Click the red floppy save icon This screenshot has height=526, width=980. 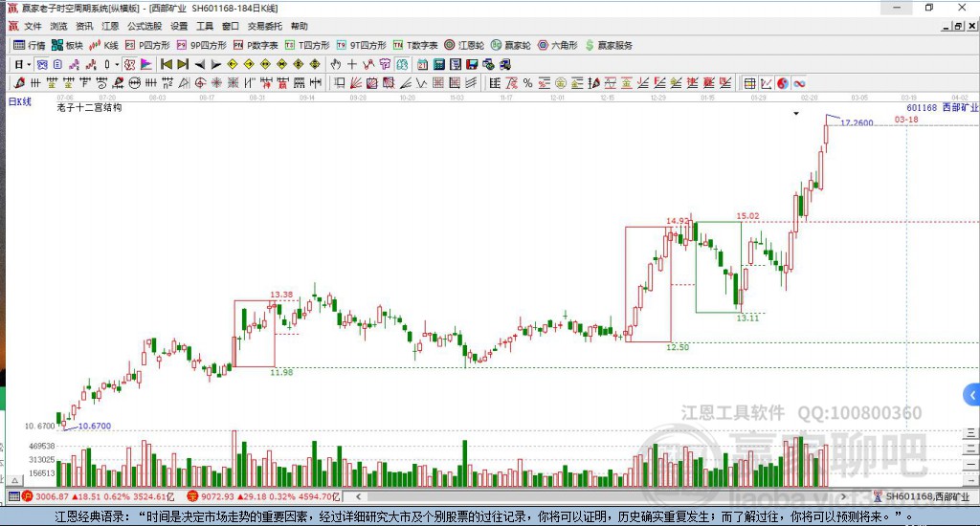472,64
